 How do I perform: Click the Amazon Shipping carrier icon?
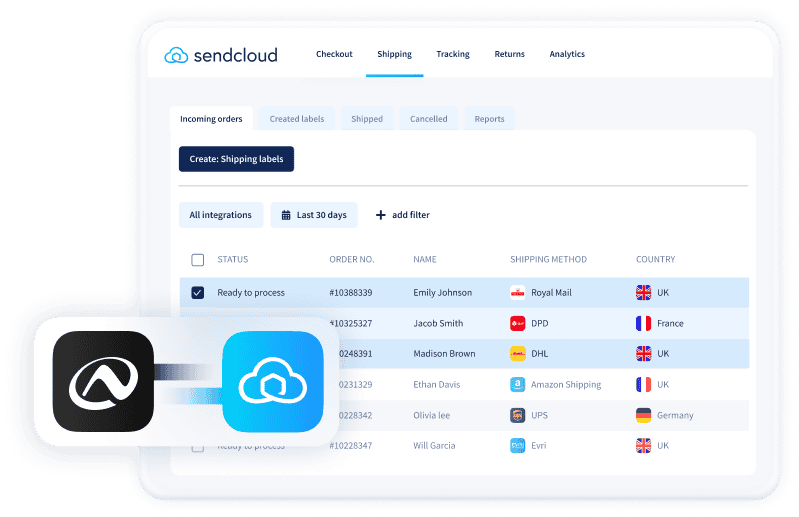pos(517,384)
